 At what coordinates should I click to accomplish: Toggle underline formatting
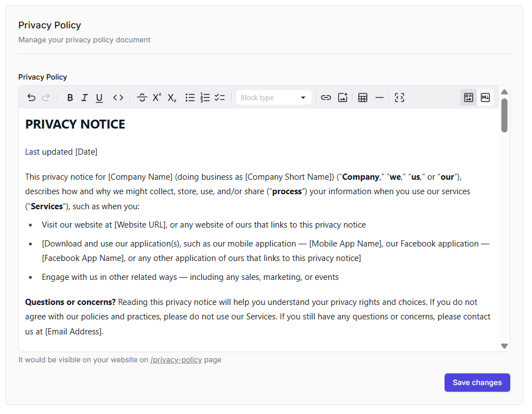[99, 98]
